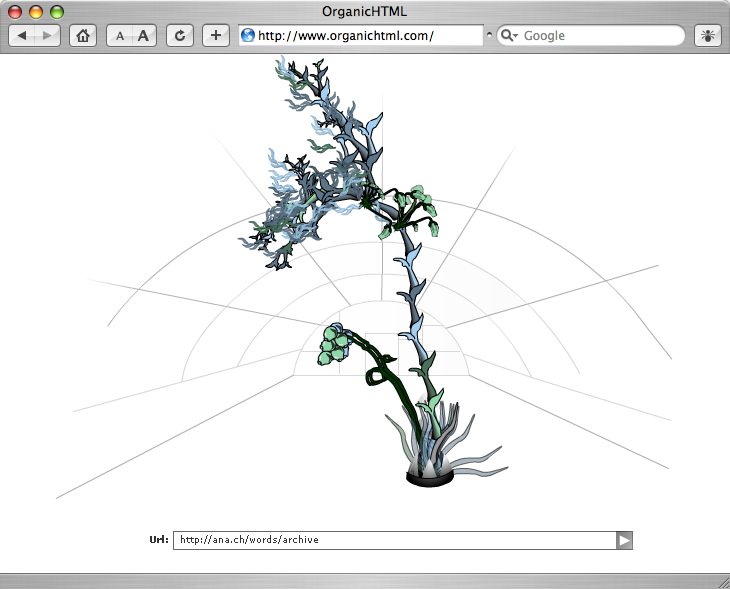Click the Url field containing ana.ch/words/archive
Viewport: 730px width, 589px height.
(x=395, y=540)
